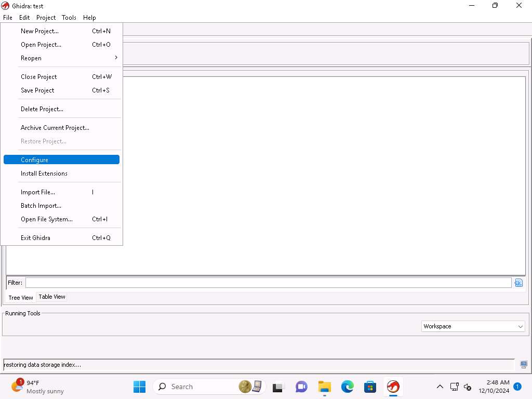Click the filter options icon beside Filter field
Image resolution: width=532 pixels, height=399 pixels.
click(x=518, y=283)
